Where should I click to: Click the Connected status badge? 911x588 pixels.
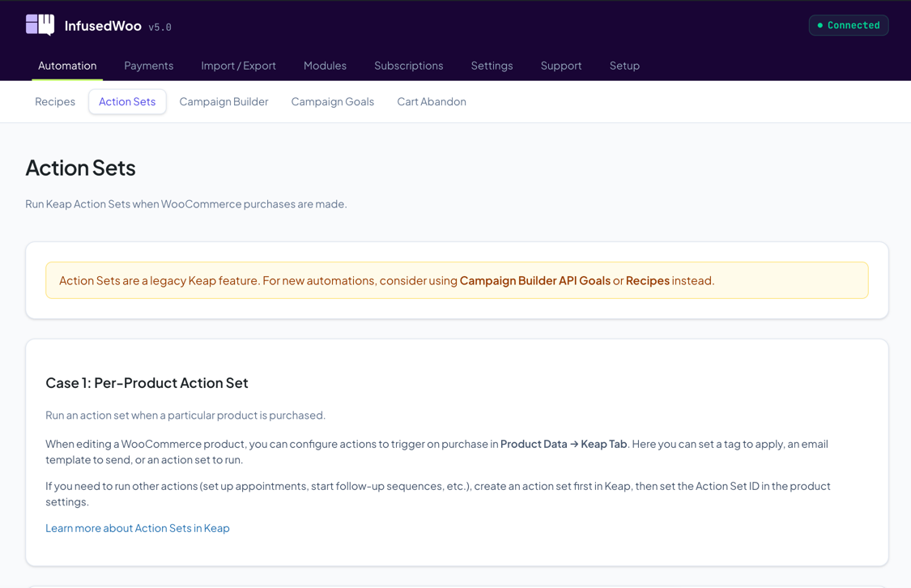tap(849, 25)
